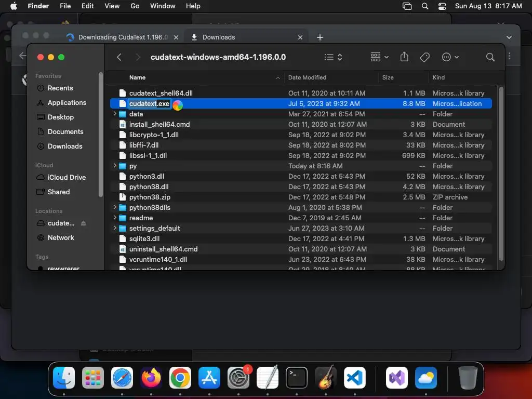Open the Group By grid dropdown
The width and height of the screenshot is (532, 399).
pyautogui.click(x=379, y=57)
